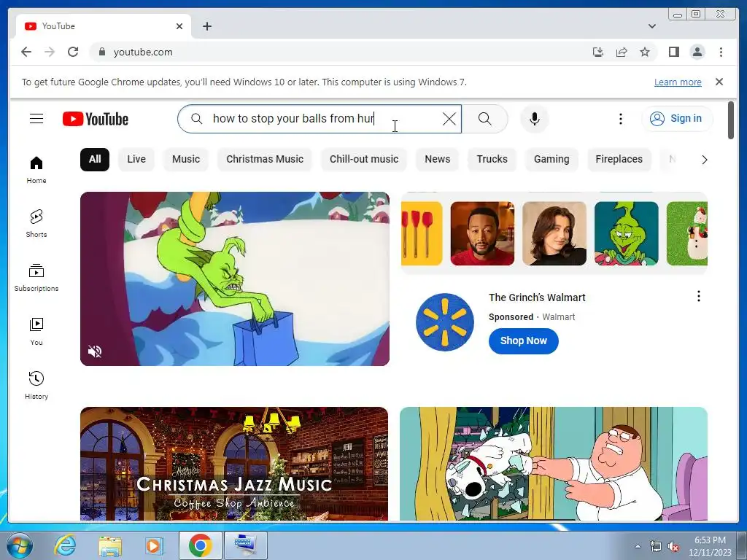Screen dimensions: 747x560
Task: Open Subscriptions in the sidebar
Action: (x=36, y=278)
